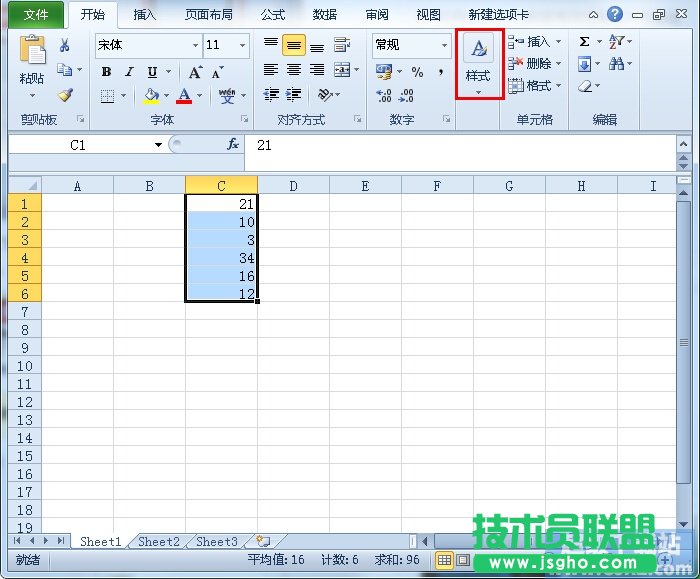
Task: Click Format cells (格式) button
Action: tap(534, 85)
